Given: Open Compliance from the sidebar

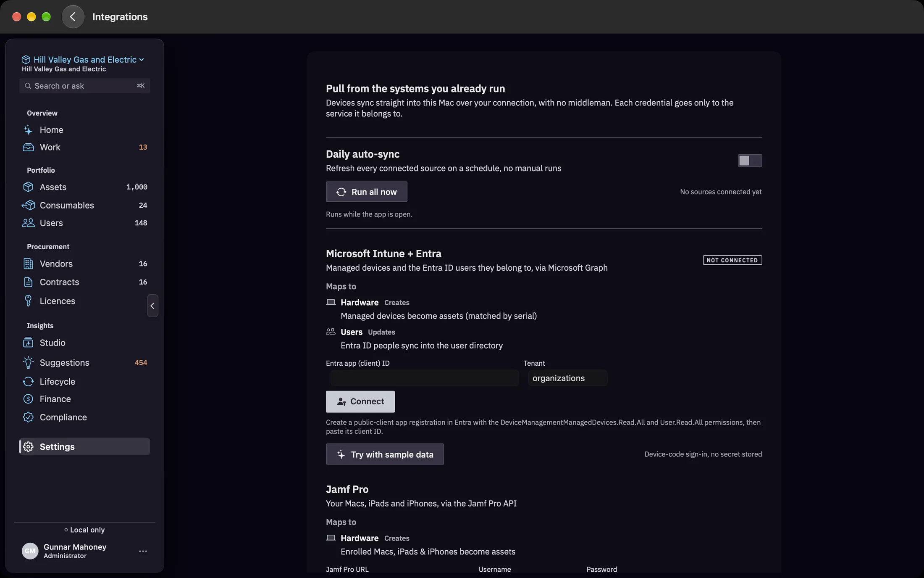Looking at the screenshot, I should click(x=84, y=417).
